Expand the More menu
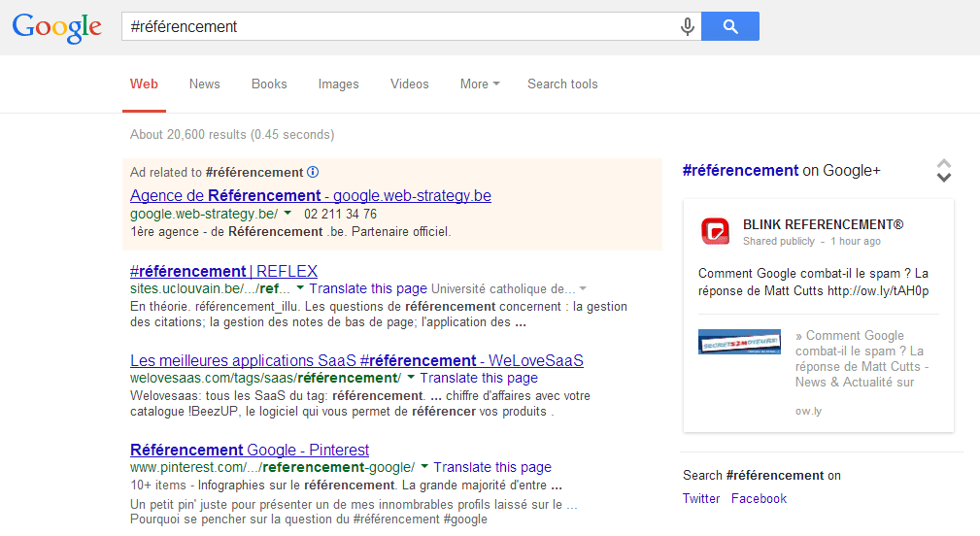Image resolution: width=980 pixels, height=536 pixels. [x=480, y=84]
